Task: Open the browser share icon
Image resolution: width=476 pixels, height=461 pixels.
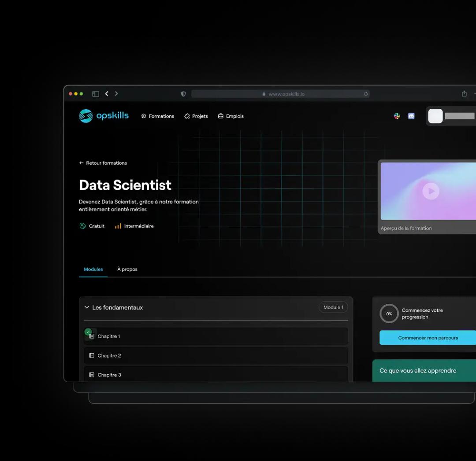Action: [x=464, y=94]
